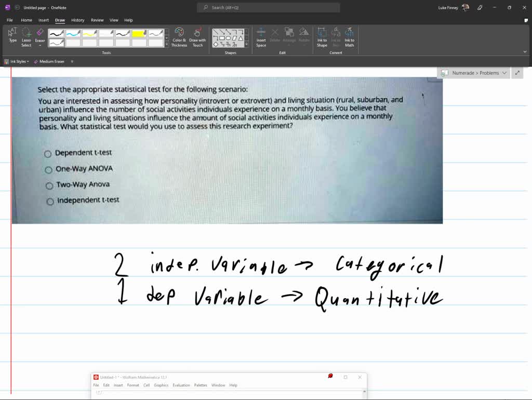Switch to the Draw ribbon tab
The image size is (532, 400).
coord(59,20)
